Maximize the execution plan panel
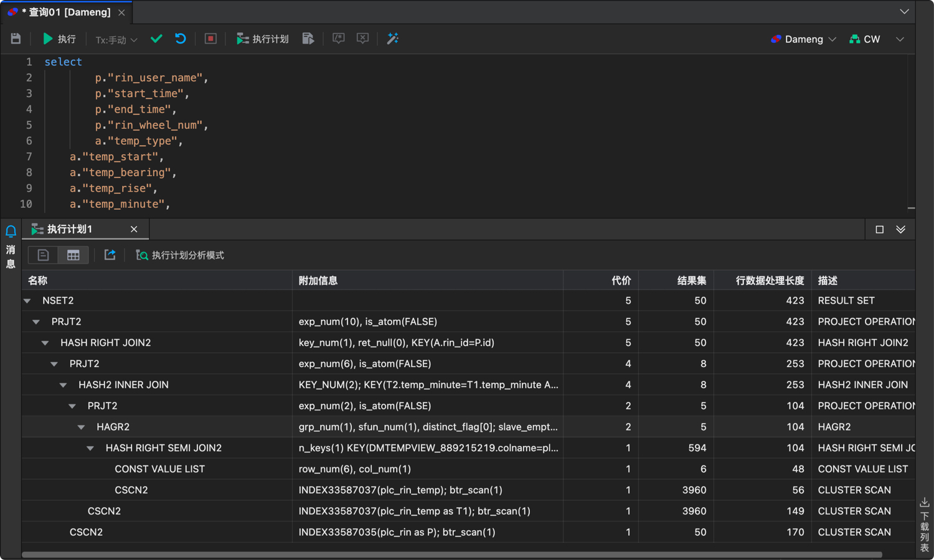The image size is (934, 560). click(879, 230)
